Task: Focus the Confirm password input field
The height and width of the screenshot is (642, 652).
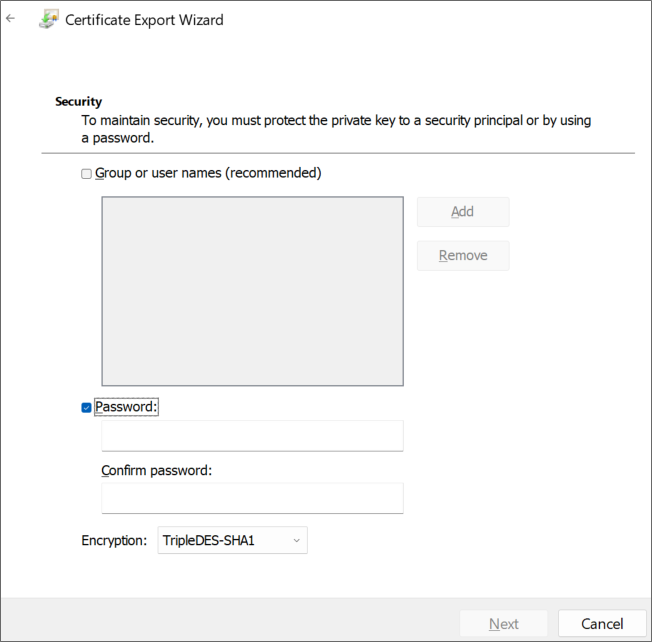Action: coord(252,498)
